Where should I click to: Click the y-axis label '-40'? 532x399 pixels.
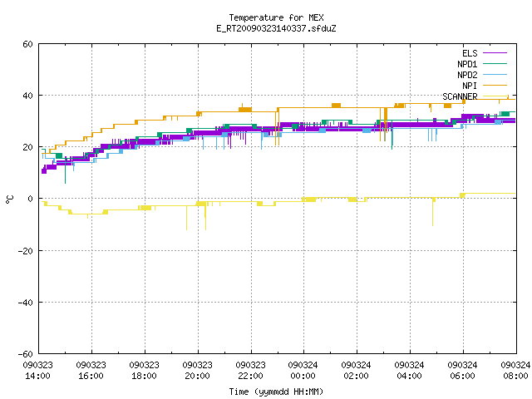tap(26, 303)
